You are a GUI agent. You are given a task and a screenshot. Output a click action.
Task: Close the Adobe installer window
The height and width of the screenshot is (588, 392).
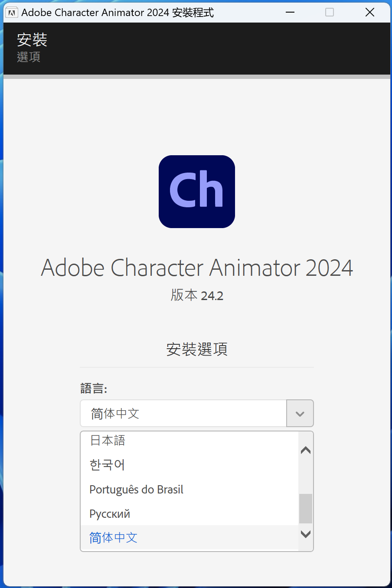369,13
